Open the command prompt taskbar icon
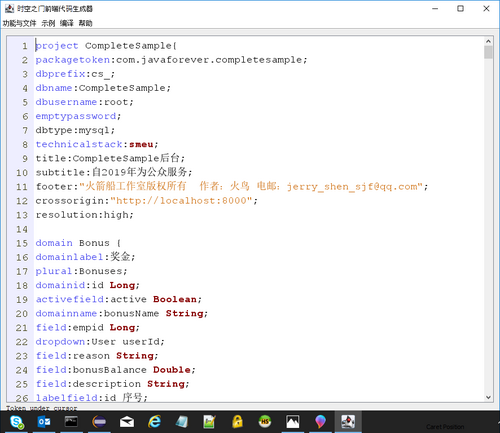Image resolution: width=500 pixels, height=433 pixels. click(x=71, y=422)
